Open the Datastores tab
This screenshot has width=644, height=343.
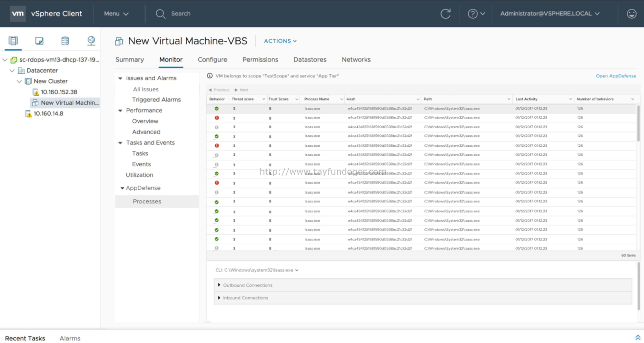point(310,60)
